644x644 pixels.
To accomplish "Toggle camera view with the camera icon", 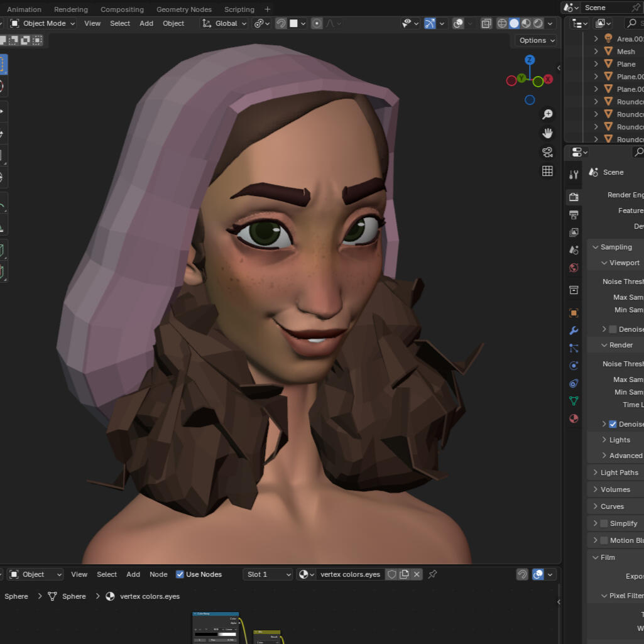I will click(x=547, y=152).
